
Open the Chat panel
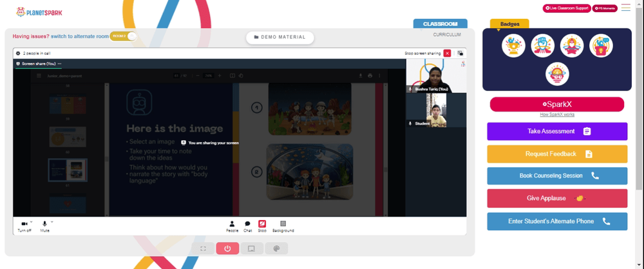[248, 226]
